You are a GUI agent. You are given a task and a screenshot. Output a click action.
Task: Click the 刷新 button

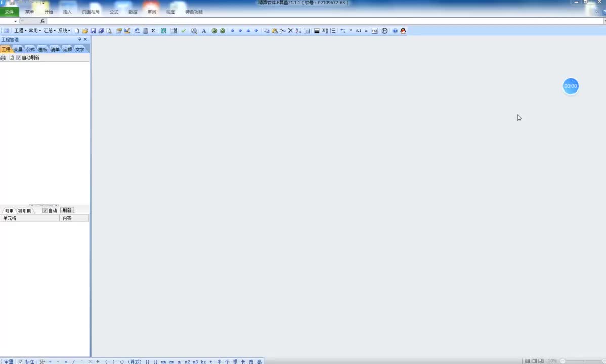67,211
